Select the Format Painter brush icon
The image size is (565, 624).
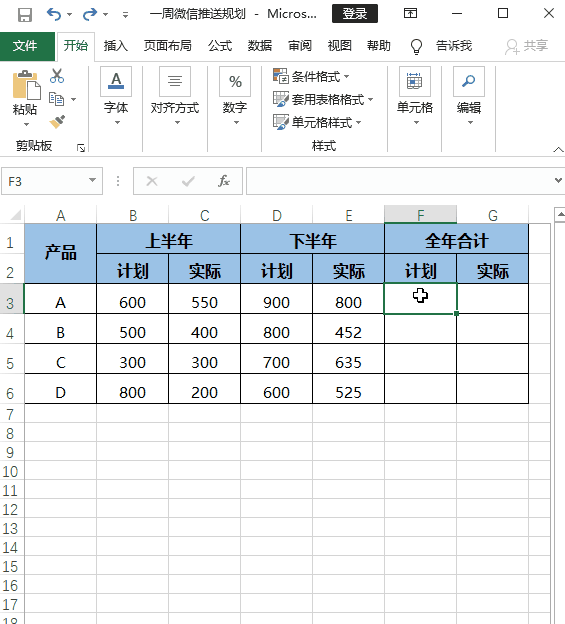pos(57,122)
